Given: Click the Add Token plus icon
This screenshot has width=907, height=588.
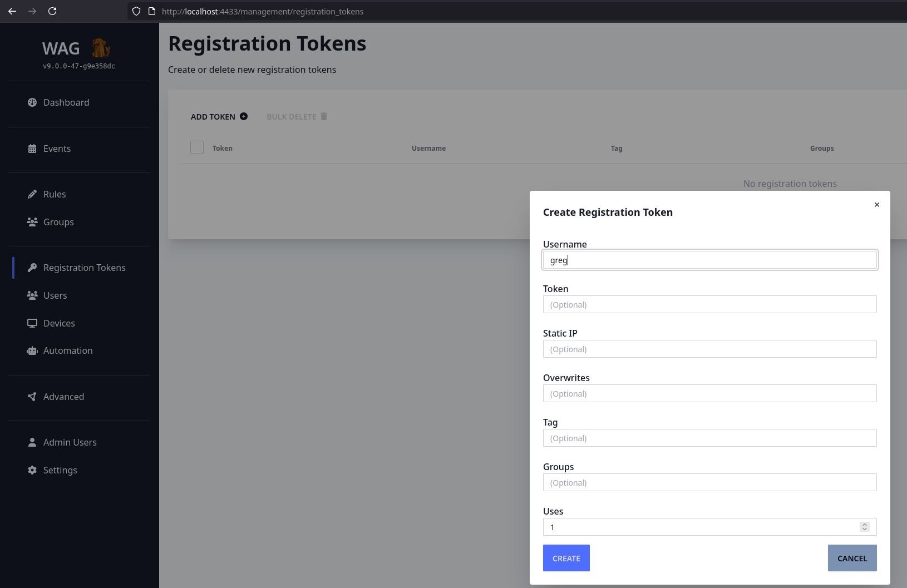Looking at the screenshot, I should (x=244, y=116).
